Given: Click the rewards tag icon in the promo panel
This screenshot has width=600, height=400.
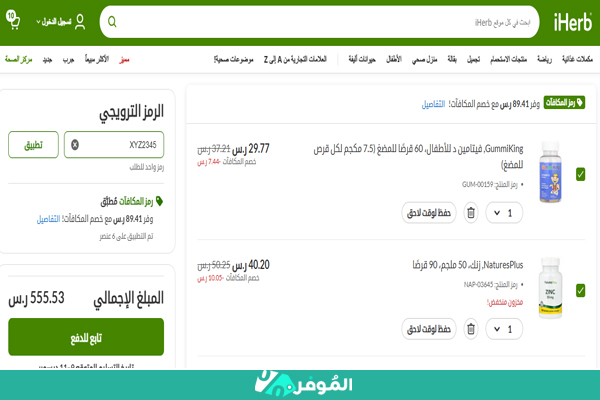Looking at the screenshot, I should [x=160, y=201].
